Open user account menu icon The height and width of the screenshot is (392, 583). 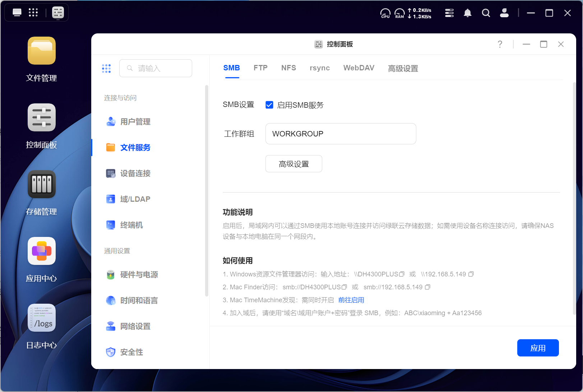(504, 13)
